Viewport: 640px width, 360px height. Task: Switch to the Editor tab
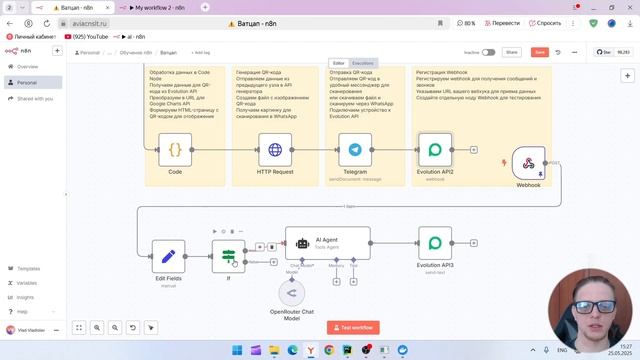click(x=338, y=63)
